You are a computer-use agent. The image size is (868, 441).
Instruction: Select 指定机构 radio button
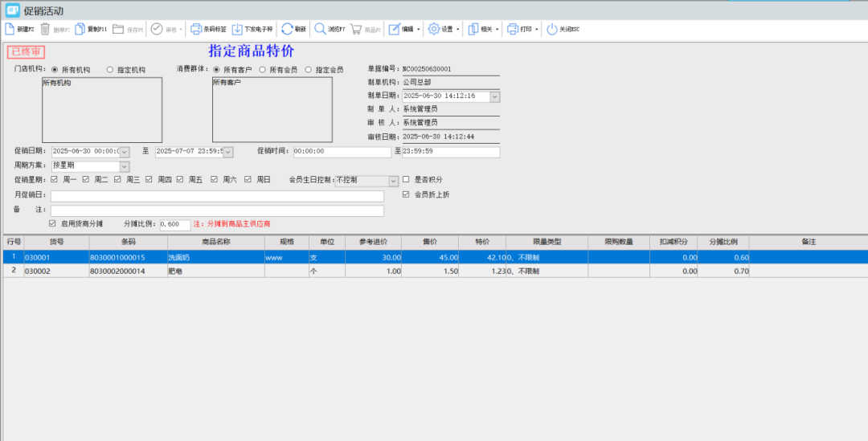[x=109, y=70]
